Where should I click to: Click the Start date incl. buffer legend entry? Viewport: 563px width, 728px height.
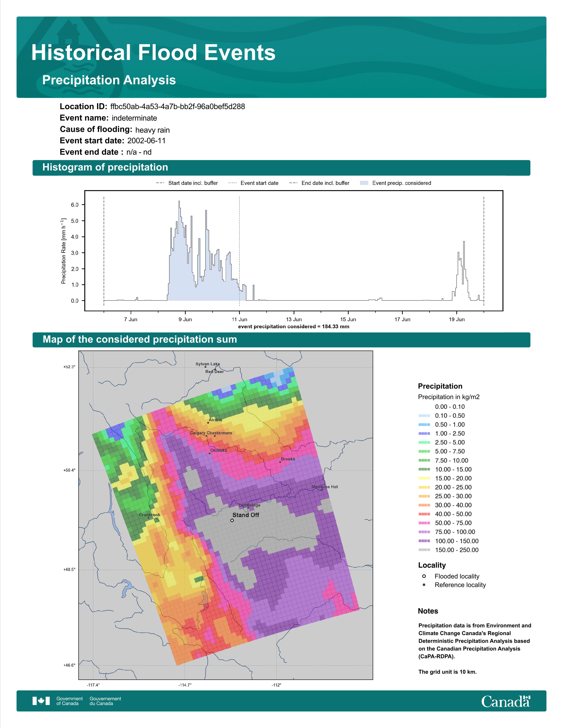coord(187,183)
